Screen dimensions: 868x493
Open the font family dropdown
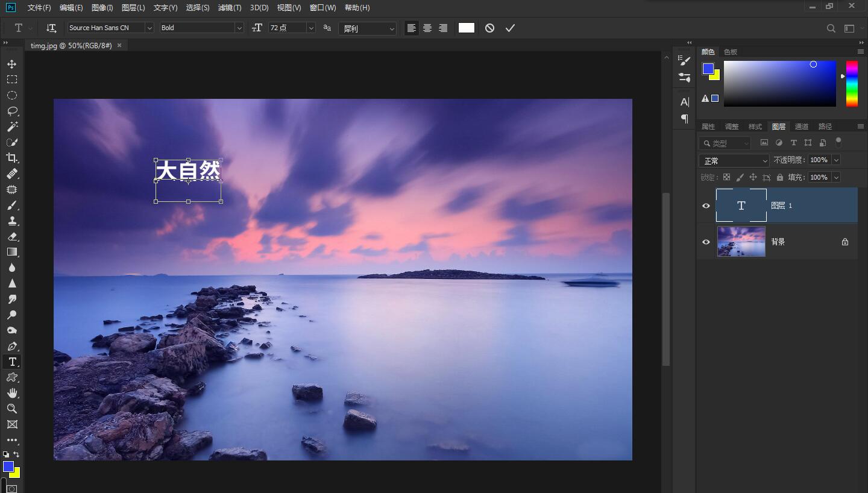[149, 28]
